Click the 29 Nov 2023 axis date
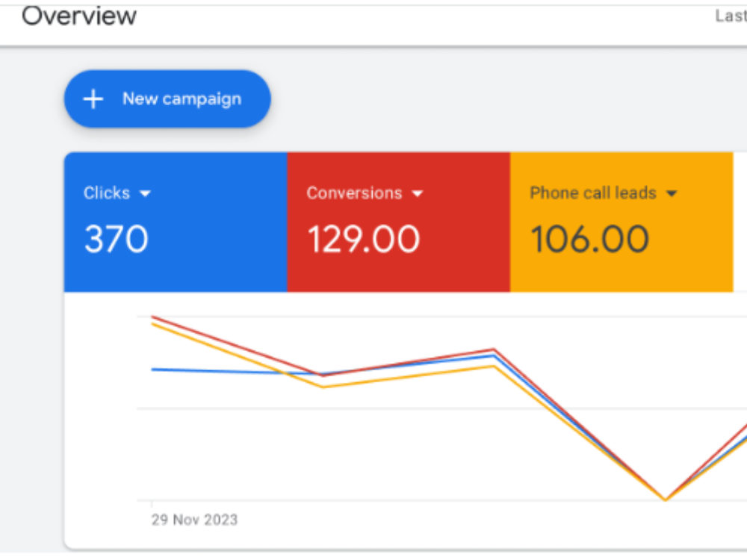Screen dimensions: 747x560 click(x=194, y=520)
